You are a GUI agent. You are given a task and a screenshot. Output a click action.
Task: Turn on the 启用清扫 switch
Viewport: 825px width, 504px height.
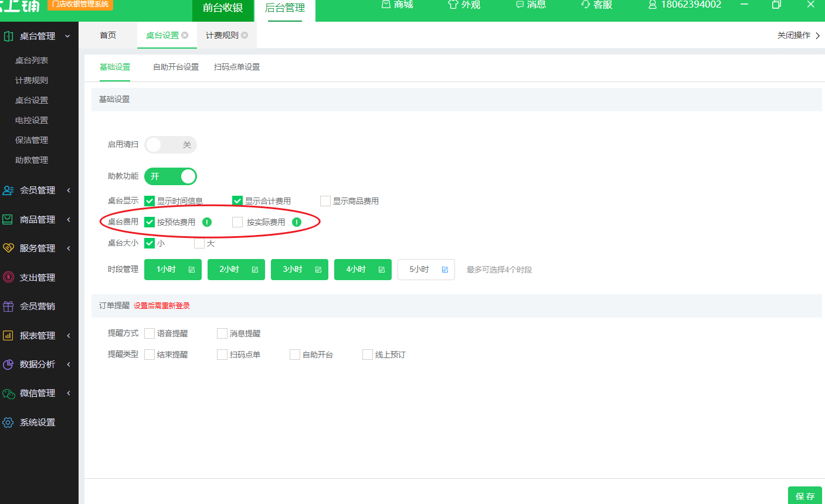(171, 145)
